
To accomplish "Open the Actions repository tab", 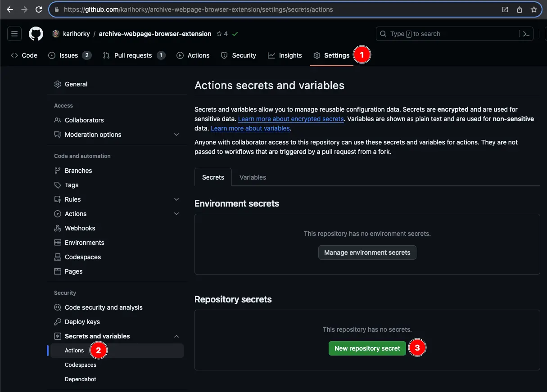I will point(193,55).
